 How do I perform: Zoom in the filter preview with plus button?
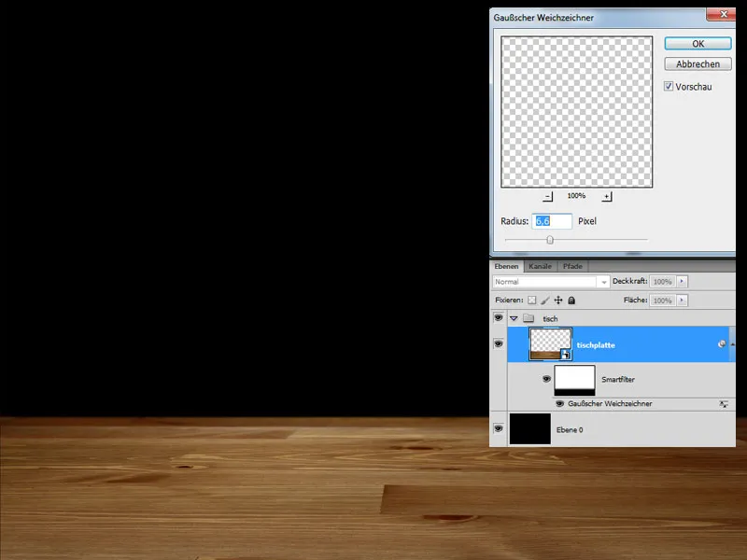(x=606, y=196)
